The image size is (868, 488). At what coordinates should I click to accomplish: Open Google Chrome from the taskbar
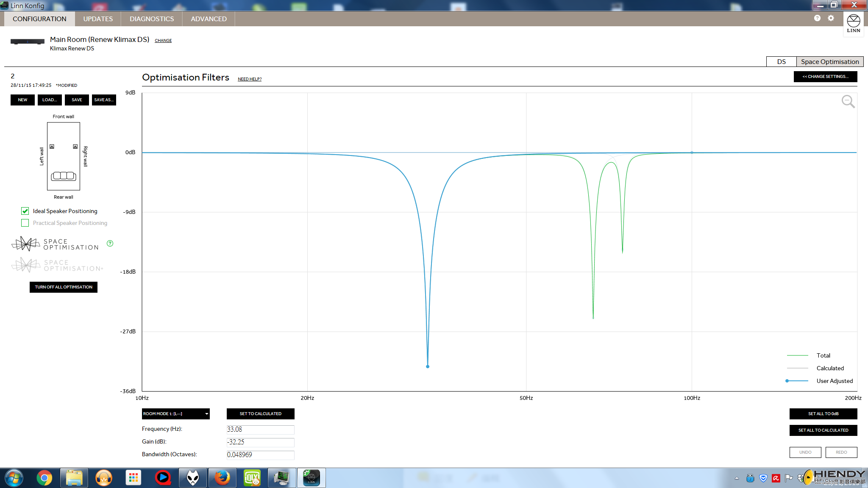(x=44, y=478)
